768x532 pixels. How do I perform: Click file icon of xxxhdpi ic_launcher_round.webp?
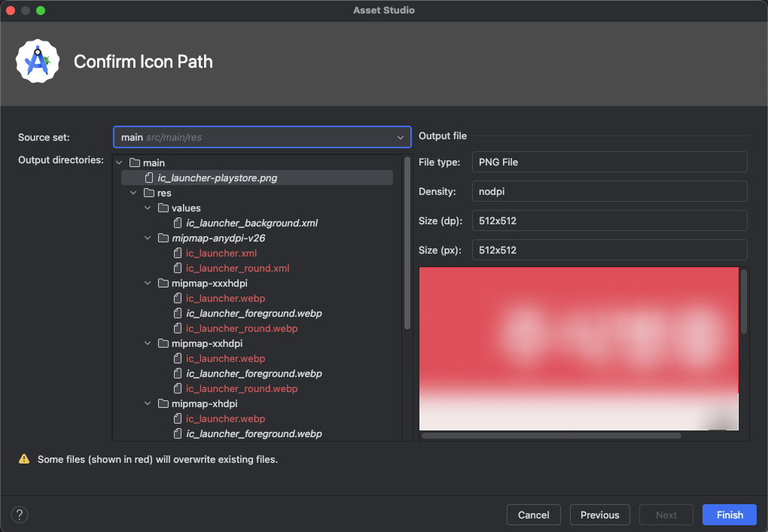(x=178, y=328)
